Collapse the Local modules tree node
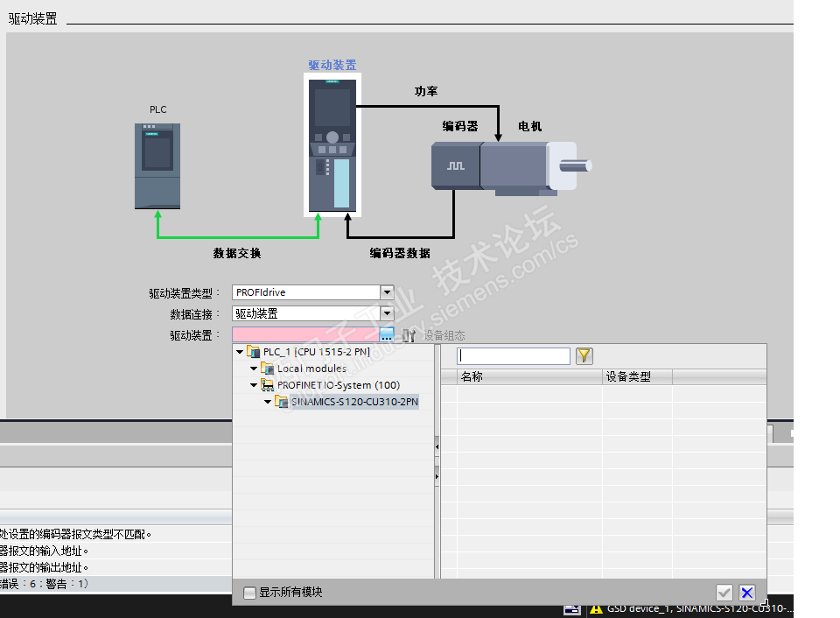This screenshot has width=840, height=618. pyautogui.click(x=254, y=369)
